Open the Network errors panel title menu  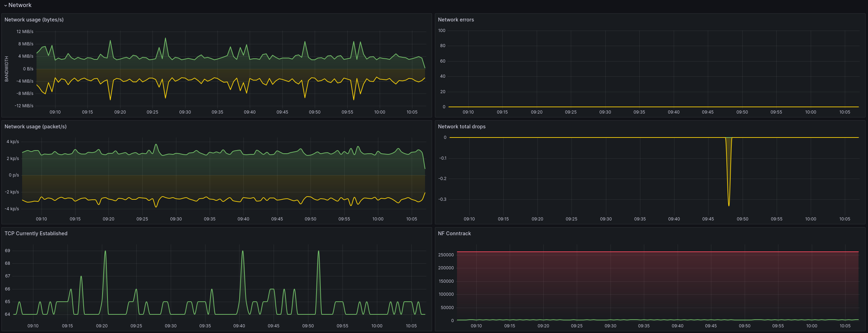[456, 20]
